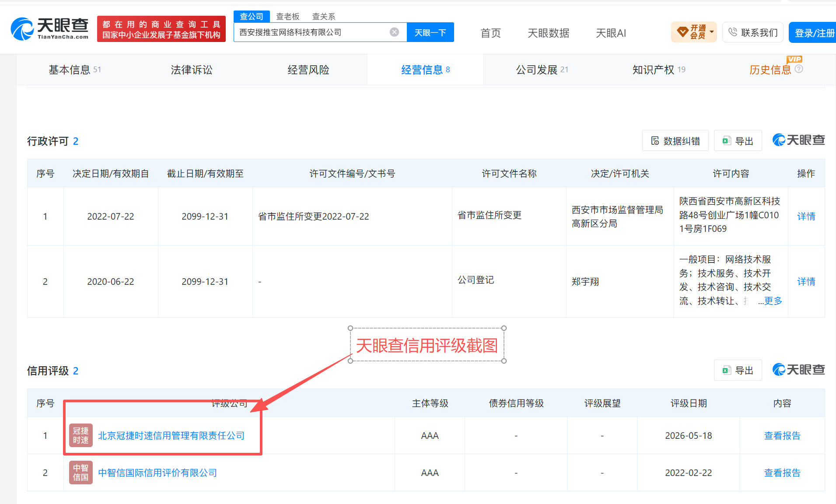Image resolution: width=836 pixels, height=504 pixels.
Task: Click the 数据纠错 button in 行政许可
Action: click(x=675, y=141)
